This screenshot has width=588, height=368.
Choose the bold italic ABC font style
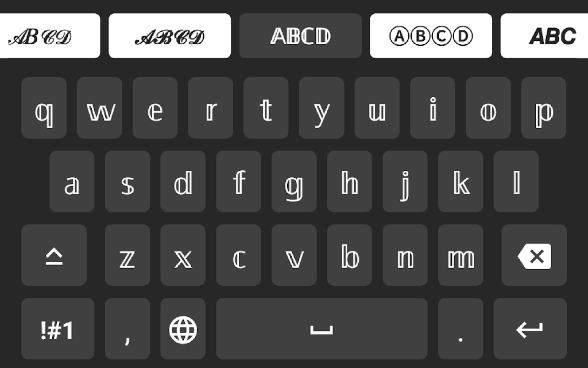(x=544, y=36)
